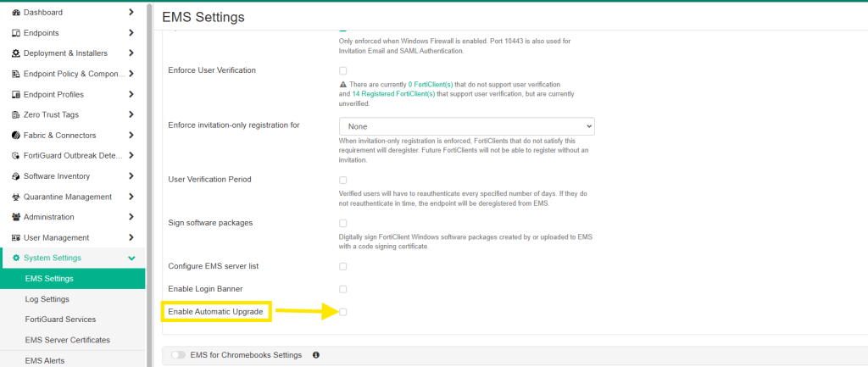Expand the Zero Trust Tags chevron
Screen dimensions: 868x367
131,114
